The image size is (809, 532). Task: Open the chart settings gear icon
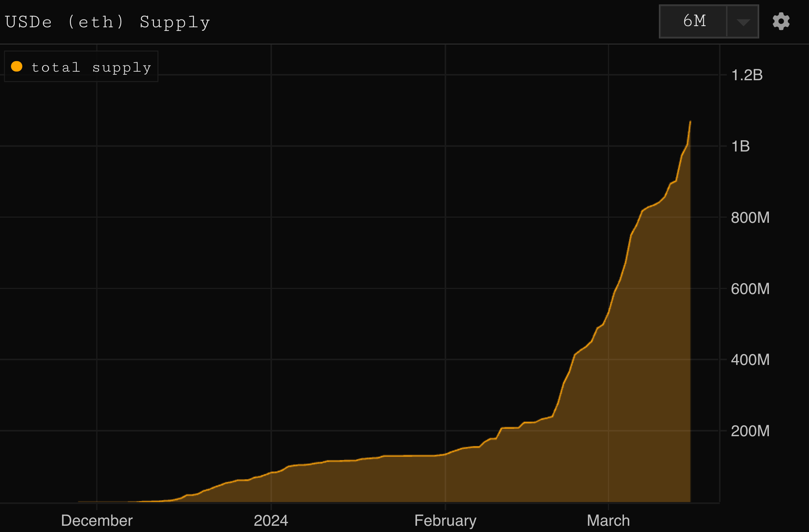pyautogui.click(x=781, y=21)
